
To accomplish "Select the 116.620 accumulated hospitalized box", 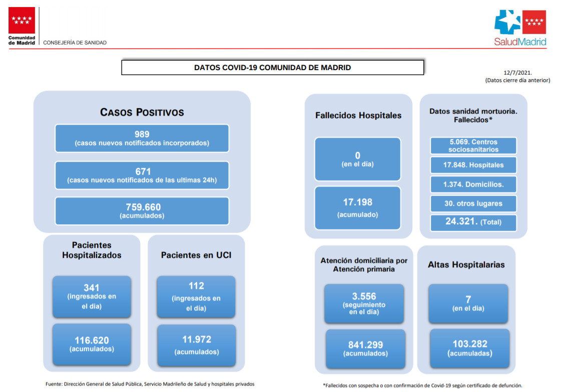I will click(92, 344).
